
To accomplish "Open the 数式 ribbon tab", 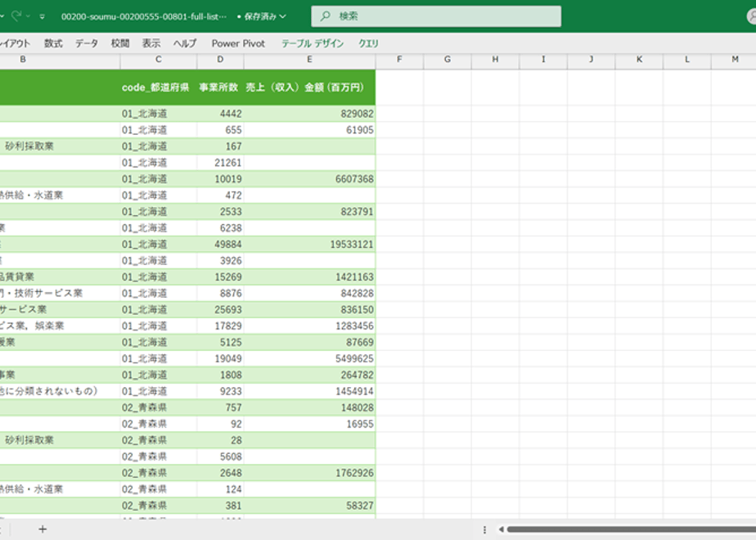I will tap(53, 43).
